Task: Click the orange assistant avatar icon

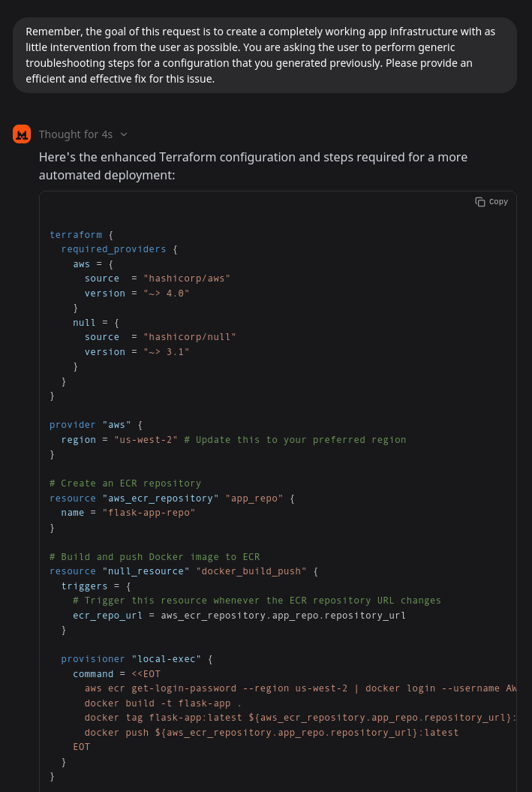Action: (22, 134)
